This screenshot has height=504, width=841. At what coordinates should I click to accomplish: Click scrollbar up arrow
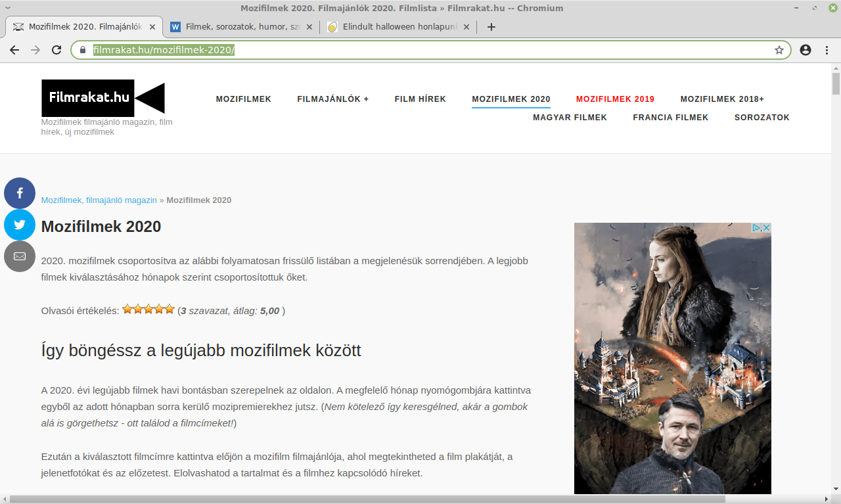[836, 67]
